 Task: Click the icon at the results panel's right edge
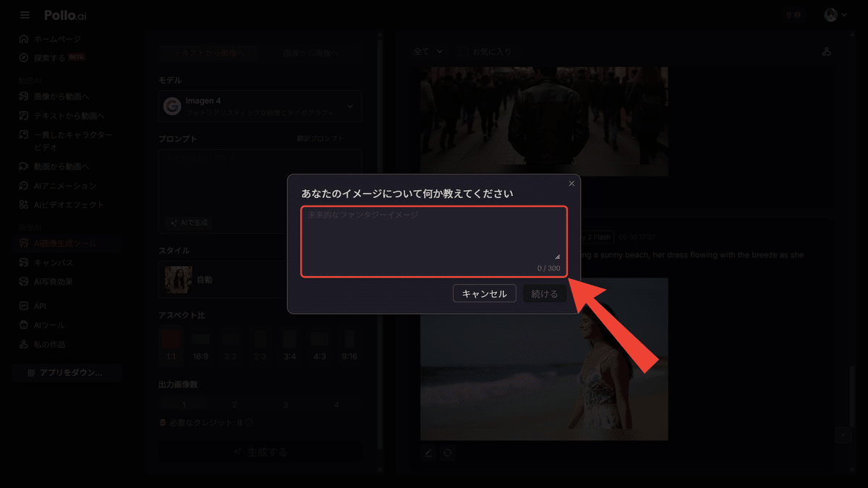827,51
